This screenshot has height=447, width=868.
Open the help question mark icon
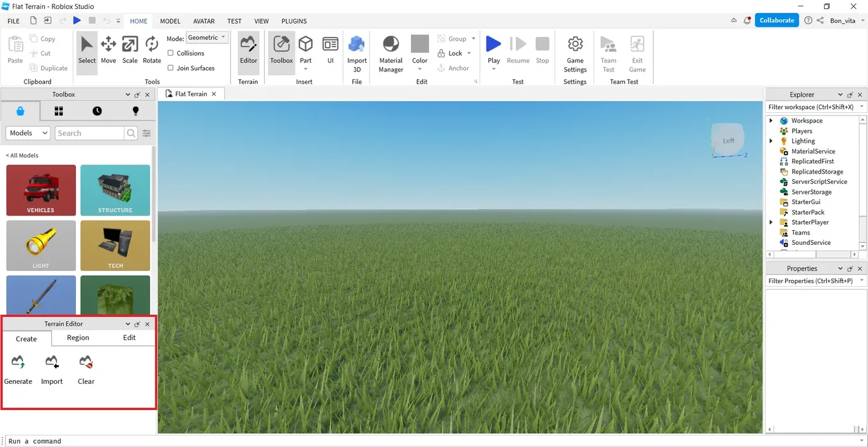tap(809, 20)
